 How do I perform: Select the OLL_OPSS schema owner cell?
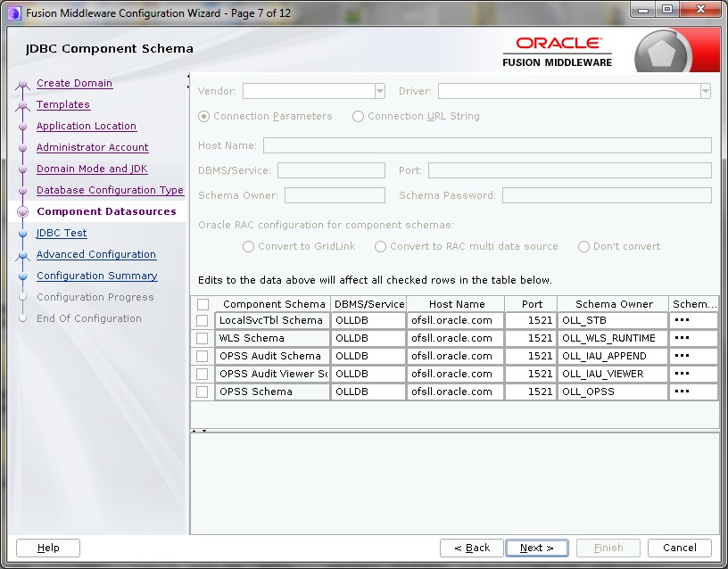pyautogui.click(x=613, y=392)
